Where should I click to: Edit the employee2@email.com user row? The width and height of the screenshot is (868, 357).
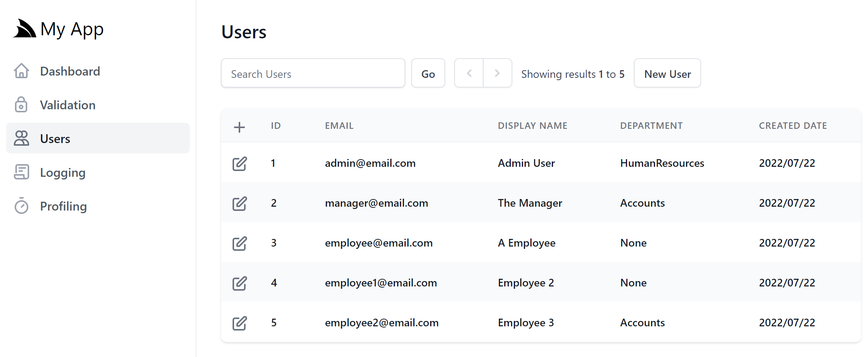point(239,323)
